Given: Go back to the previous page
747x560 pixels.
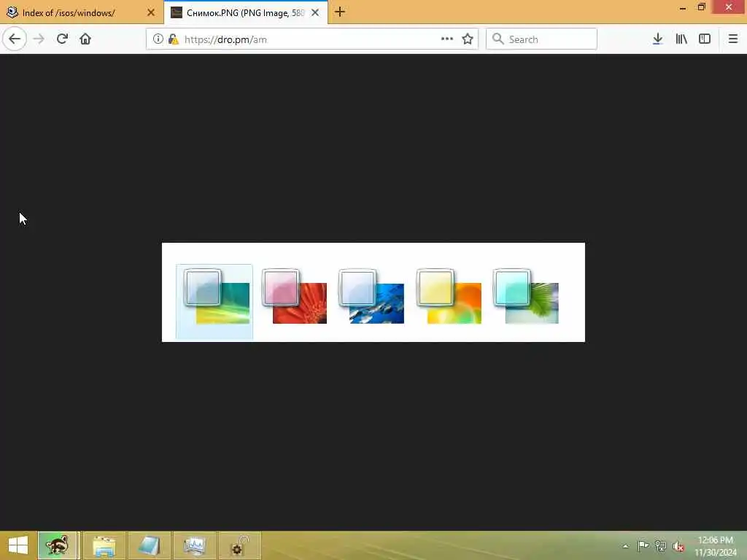Looking at the screenshot, I should (x=15, y=39).
